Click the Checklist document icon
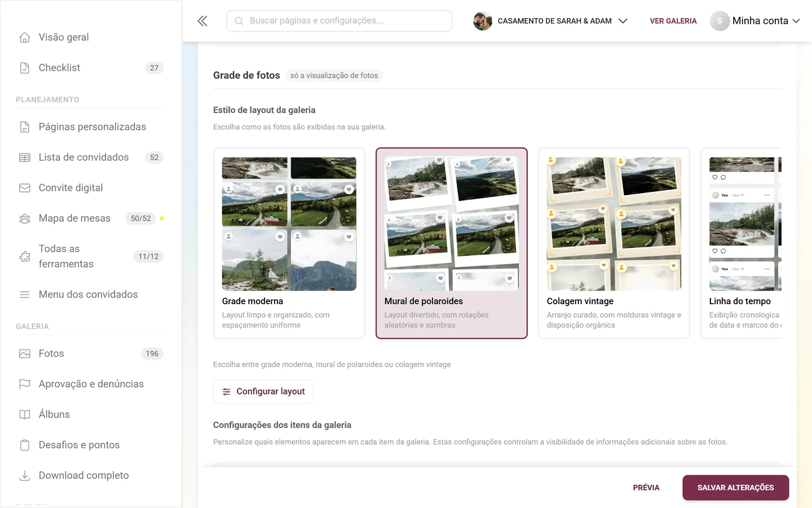This screenshot has height=508, width=812. [x=25, y=68]
